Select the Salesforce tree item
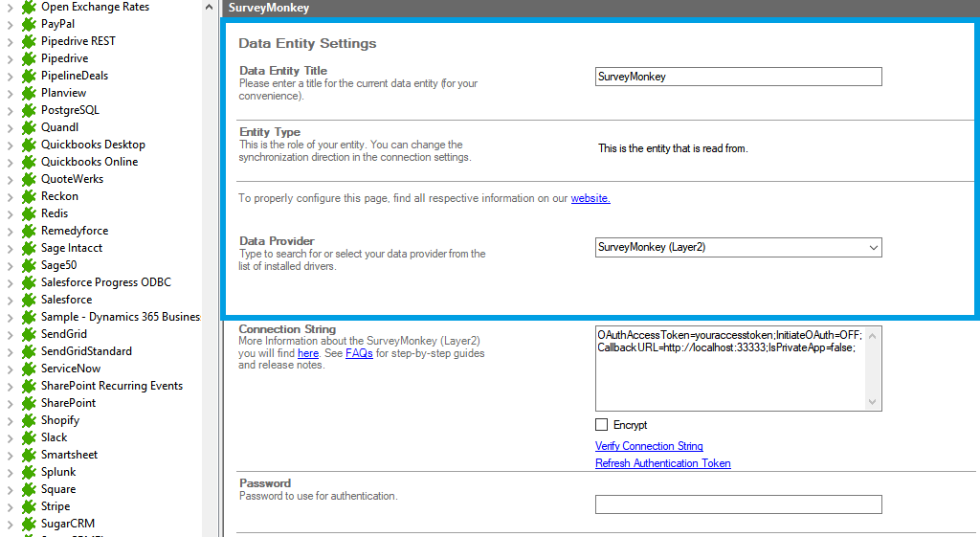Image resolution: width=980 pixels, height=537 pixels. pyautogui.click(x=66, y=300)
